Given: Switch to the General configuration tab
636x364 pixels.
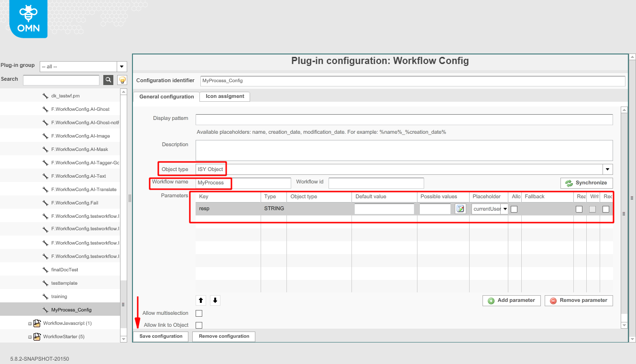Looking at the screenshot, I should [x=166, y=96].
